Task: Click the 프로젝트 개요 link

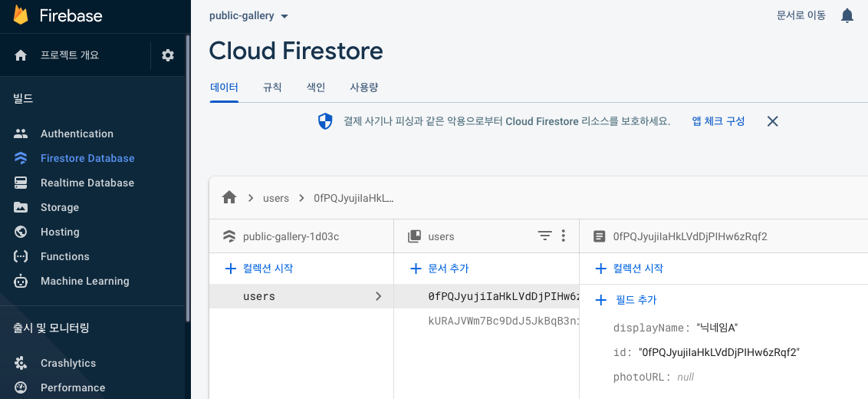Action: coord(70,55)
